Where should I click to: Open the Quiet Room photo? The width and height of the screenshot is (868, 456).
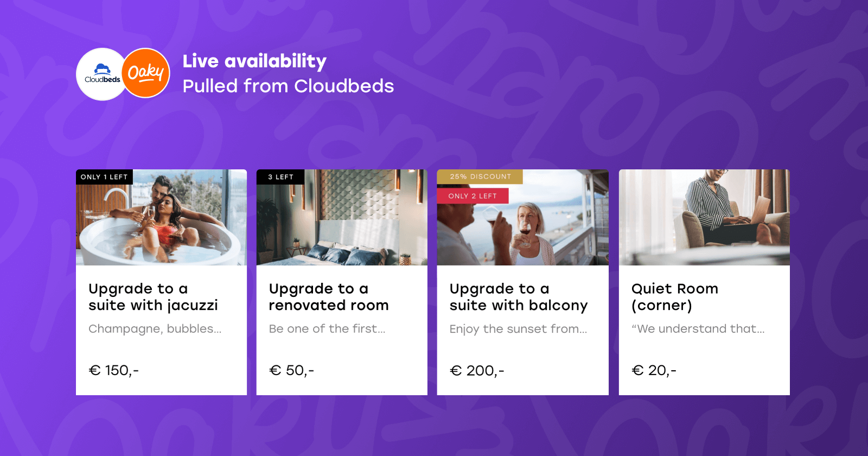(x=704, y=217)
